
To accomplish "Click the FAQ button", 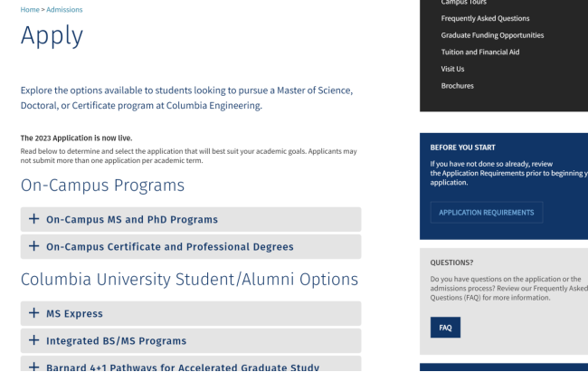I will [x=445, y=328].
